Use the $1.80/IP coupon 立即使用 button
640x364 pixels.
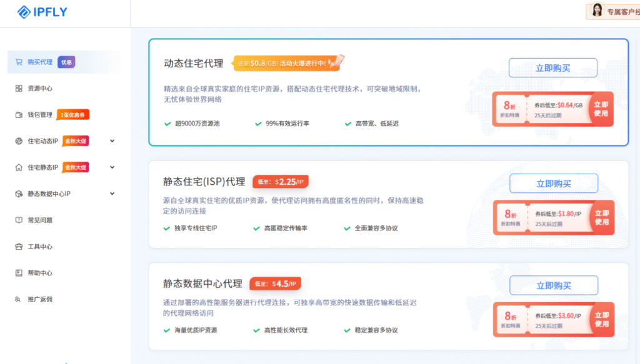pos(602,218)
